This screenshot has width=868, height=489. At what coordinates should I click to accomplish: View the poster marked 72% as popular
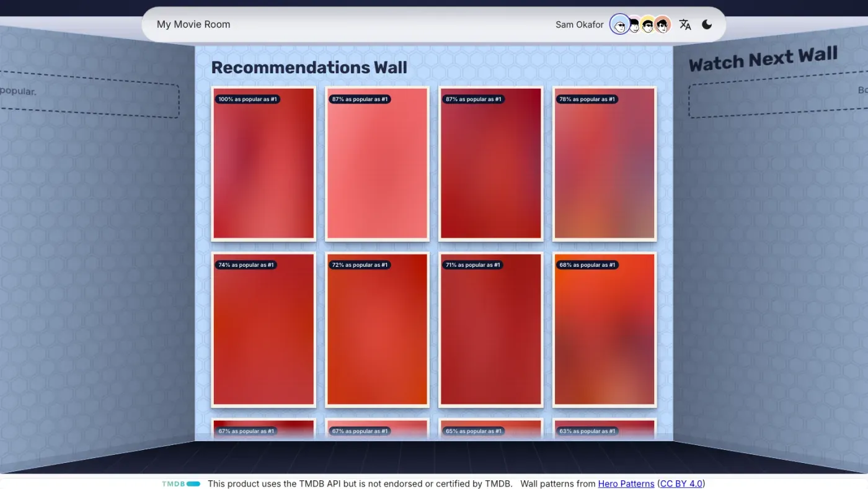(377, 330)
